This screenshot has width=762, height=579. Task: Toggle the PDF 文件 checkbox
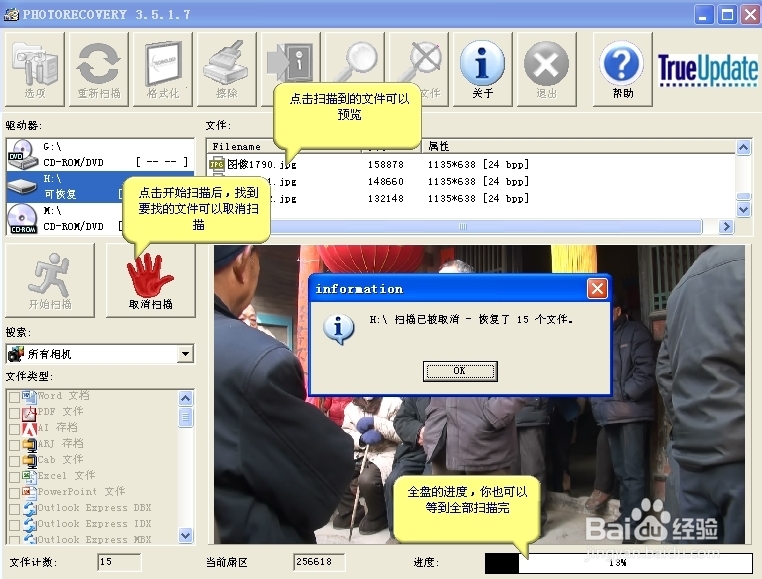pos(15,414)
